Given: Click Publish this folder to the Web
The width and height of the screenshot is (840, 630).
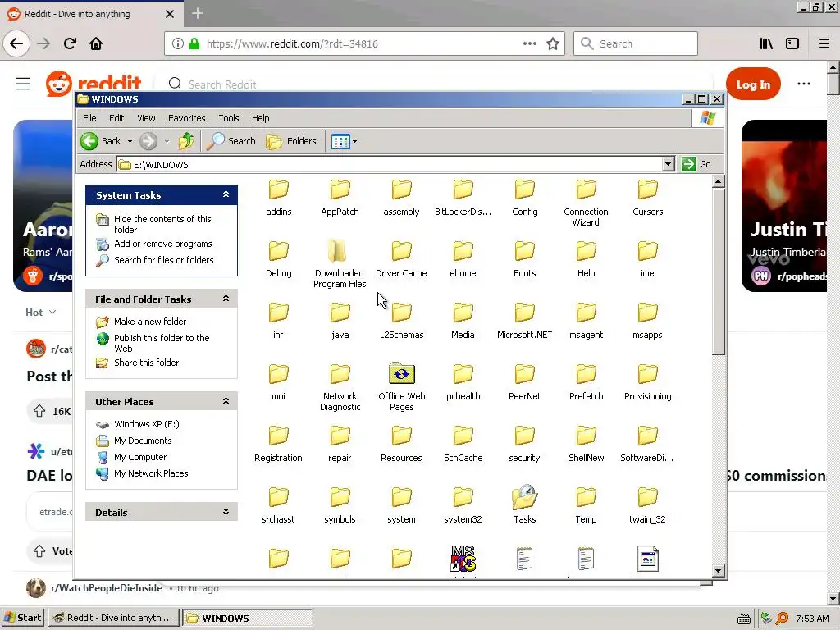Looking at the screenshot, I should (x=162, y=343).
